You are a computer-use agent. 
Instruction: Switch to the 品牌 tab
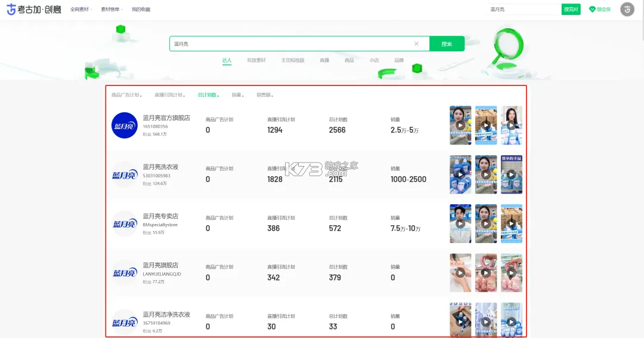pos(399,60)
